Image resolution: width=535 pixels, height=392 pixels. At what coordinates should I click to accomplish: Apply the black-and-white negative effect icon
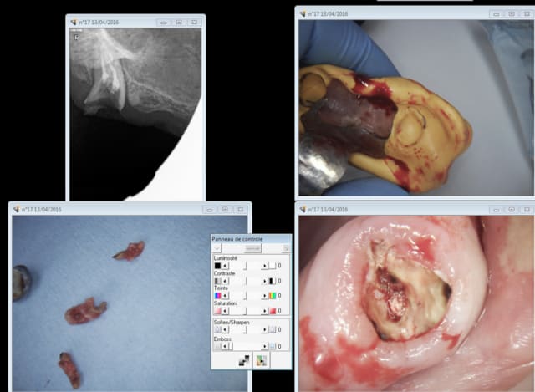tap(243, 359)
